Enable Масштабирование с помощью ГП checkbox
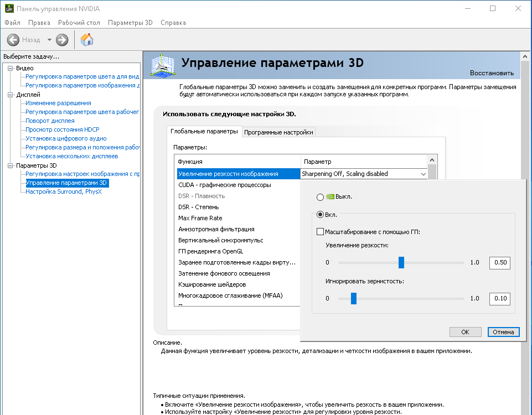This screenshot has width=532, height=415. [x=320, y=232]
